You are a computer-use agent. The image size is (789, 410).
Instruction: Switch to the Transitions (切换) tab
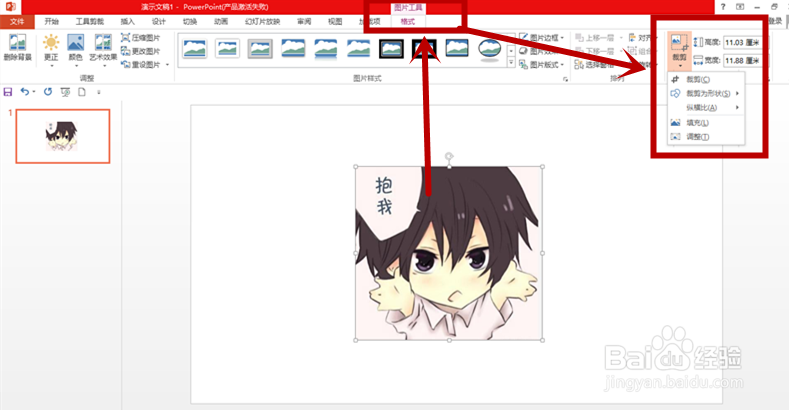pyautogui.click(x=190, y=21)
